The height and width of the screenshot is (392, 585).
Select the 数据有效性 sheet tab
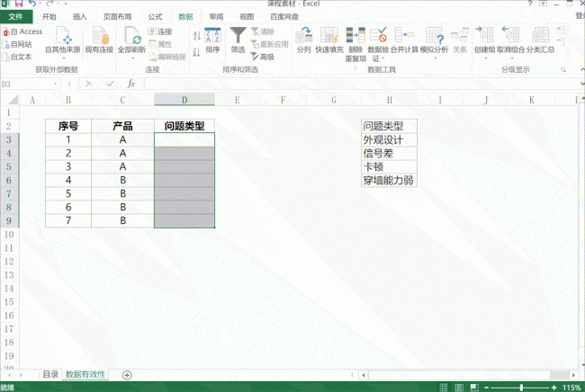tap(85, 375)
